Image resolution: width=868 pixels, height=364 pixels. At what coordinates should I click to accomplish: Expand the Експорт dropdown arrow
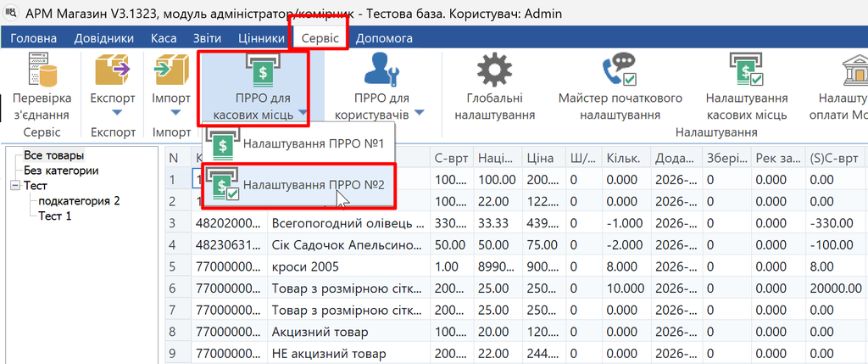point(116,113)
